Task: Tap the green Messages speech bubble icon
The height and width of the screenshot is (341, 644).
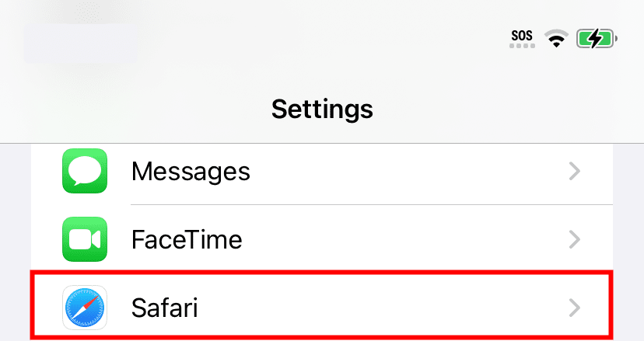Action: [84, 171]
